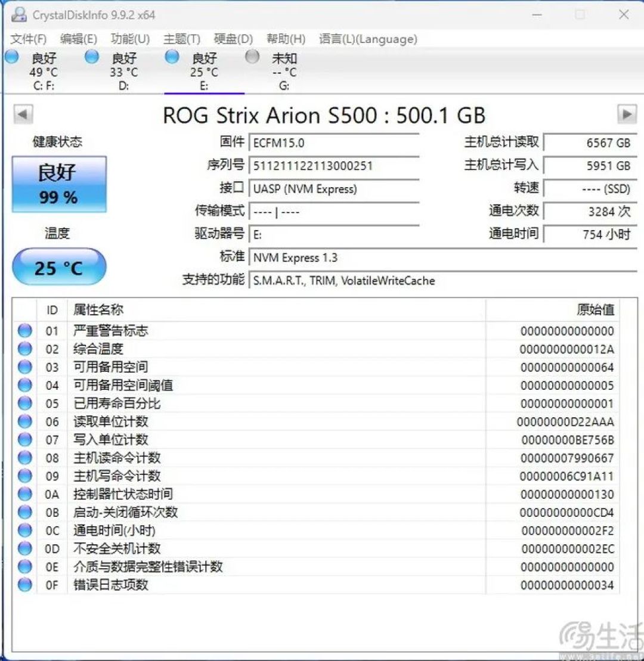Click the 良好 99% health status button

point(59,184)
